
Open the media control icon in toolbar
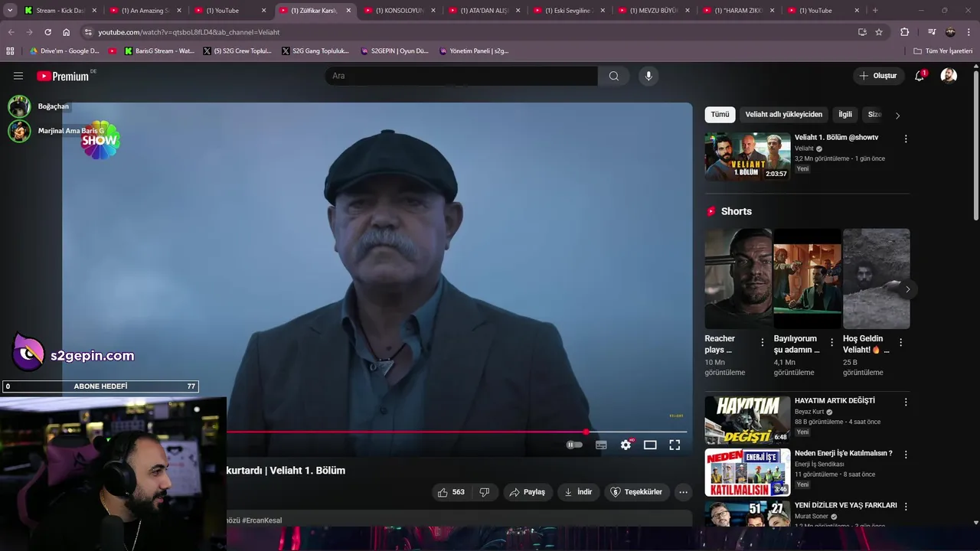pyautogui.click(x=932, y=32)
